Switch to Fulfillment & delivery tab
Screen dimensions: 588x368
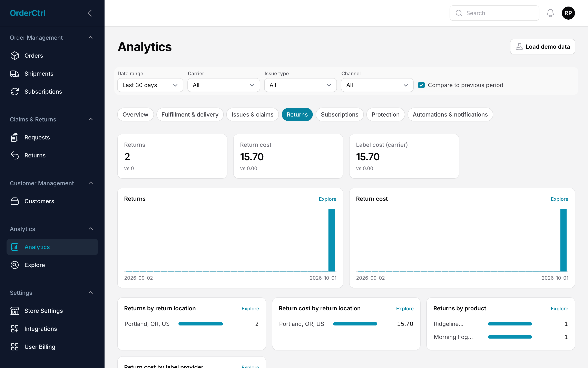click(190, 114)
